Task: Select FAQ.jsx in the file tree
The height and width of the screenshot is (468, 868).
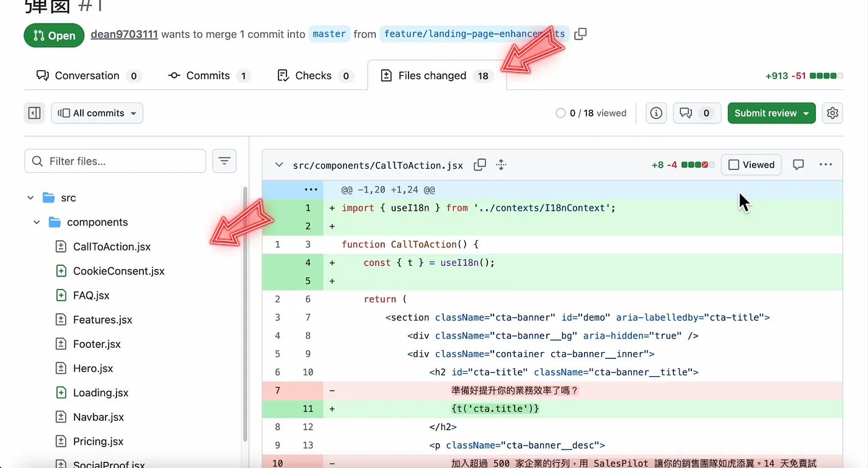Action: (91, 295)
